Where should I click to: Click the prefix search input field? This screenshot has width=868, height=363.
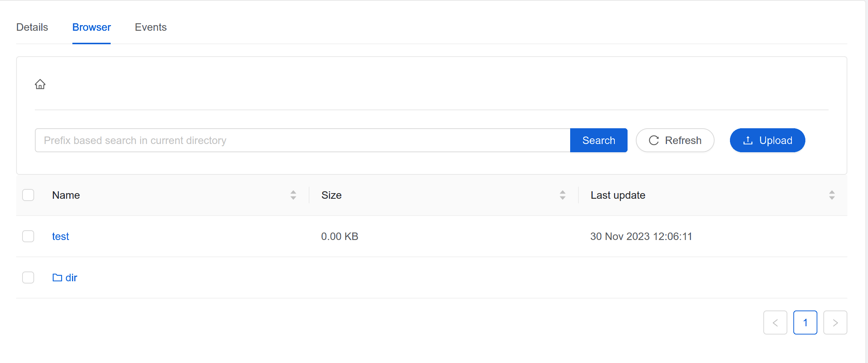click(x=263, y=140)
